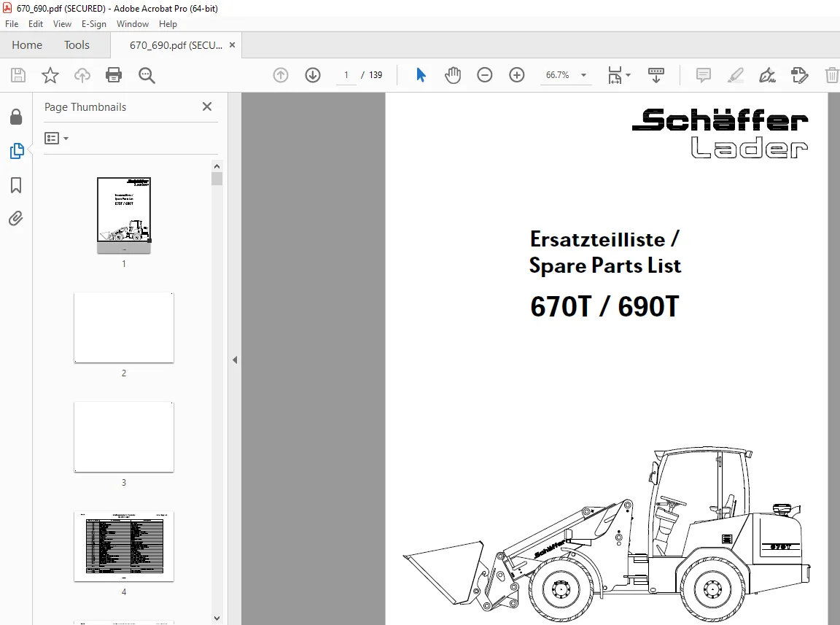The image size is (840, 625).
Task: Click the Delete trash icon
Action: pos(831,75)
